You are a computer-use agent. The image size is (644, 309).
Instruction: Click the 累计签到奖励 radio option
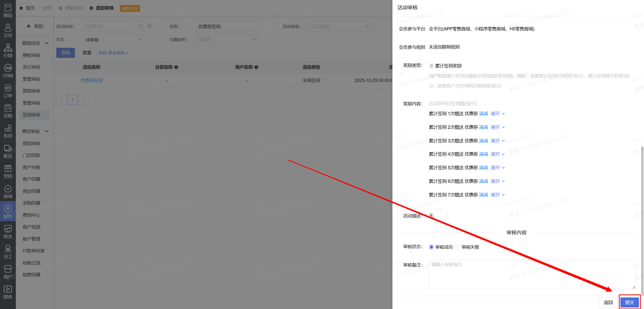[431, 66]
